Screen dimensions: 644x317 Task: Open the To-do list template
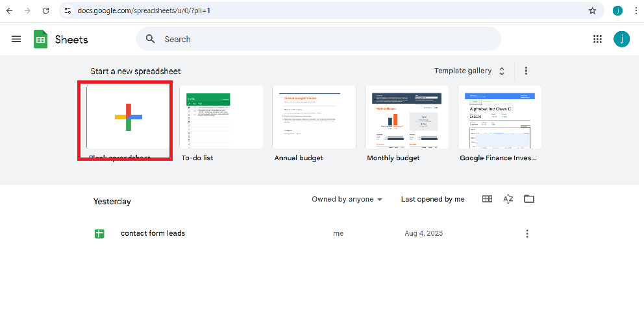221,117
